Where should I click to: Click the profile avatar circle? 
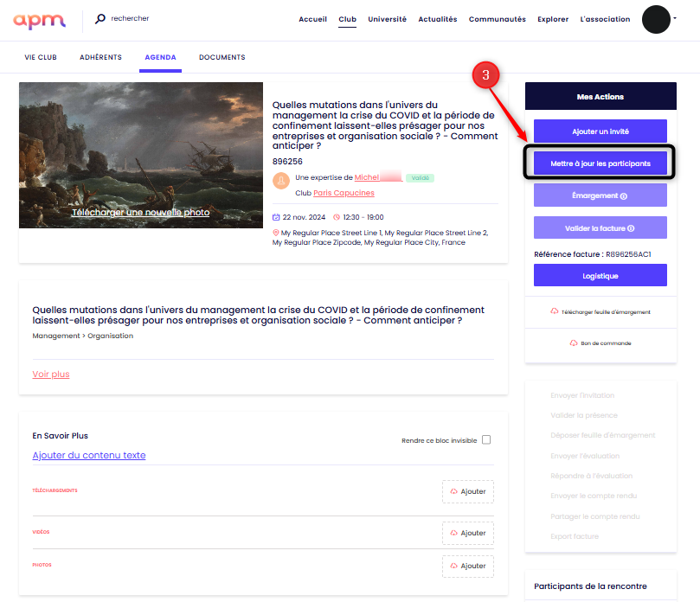point(656,19)
